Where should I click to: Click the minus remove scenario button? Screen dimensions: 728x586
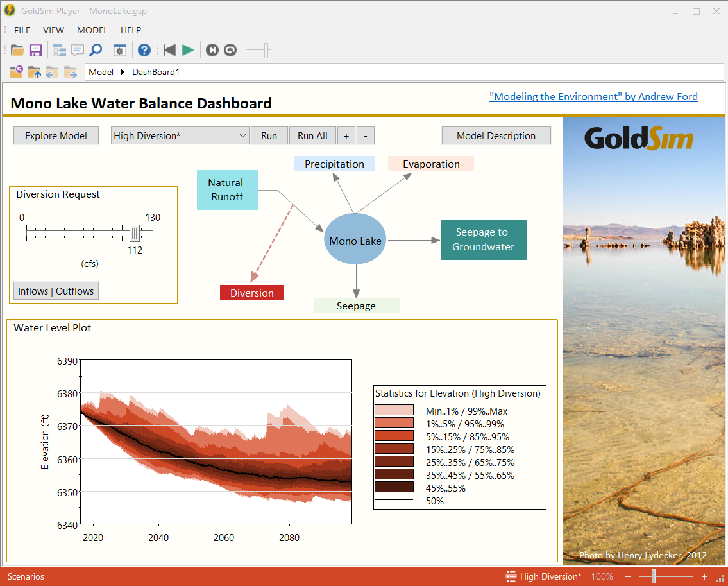(366, 135)
